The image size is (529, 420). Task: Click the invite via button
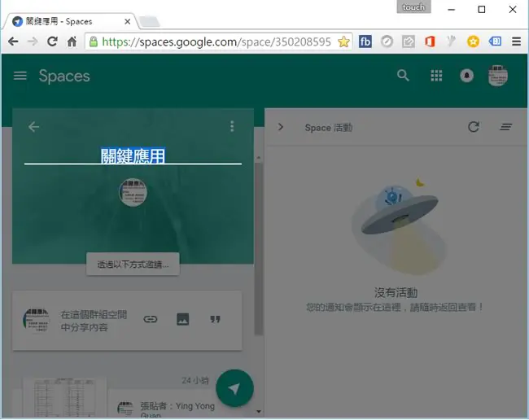(133, 265)
